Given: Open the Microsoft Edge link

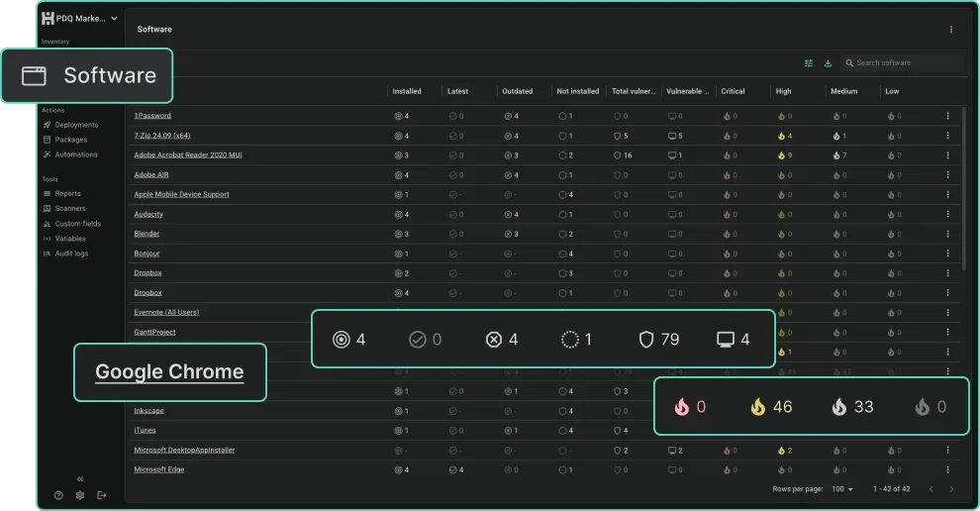Looking at the screenshot, I should tap(158, 469).
